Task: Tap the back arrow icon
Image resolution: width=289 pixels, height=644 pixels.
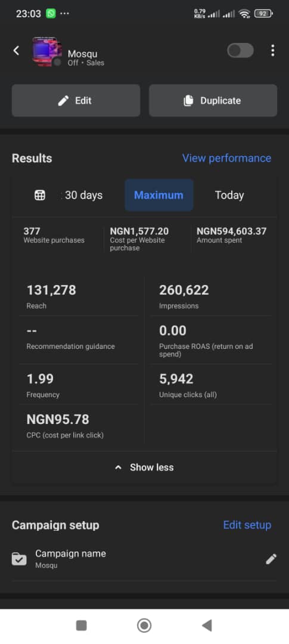Action: (16, 51)
